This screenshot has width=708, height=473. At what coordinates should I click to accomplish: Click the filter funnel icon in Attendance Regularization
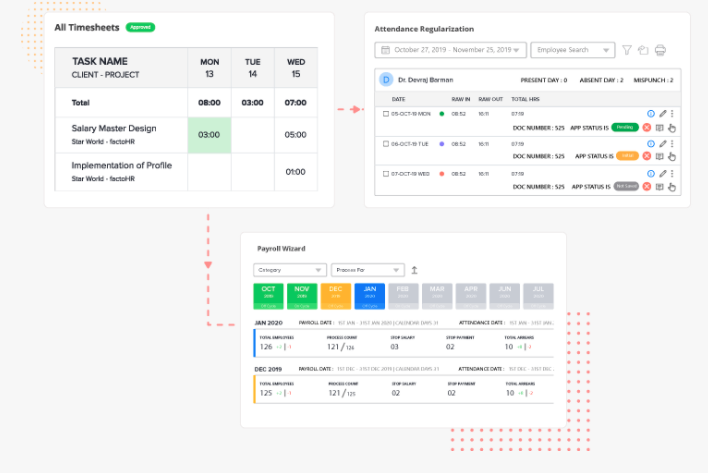pos(627,50)
